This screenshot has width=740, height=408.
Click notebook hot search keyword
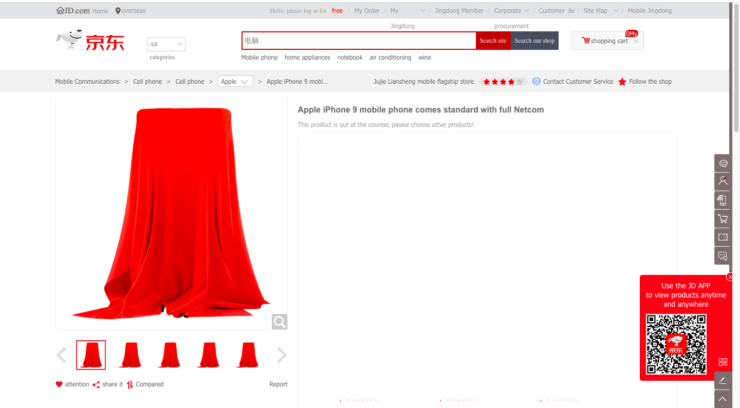pos(350,58)
